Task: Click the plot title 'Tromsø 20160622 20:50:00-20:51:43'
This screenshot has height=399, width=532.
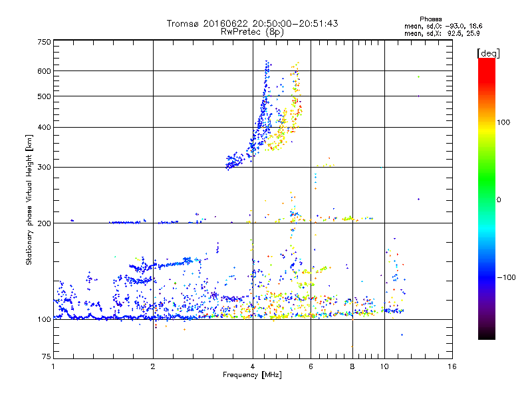Action: pos(252,23)
